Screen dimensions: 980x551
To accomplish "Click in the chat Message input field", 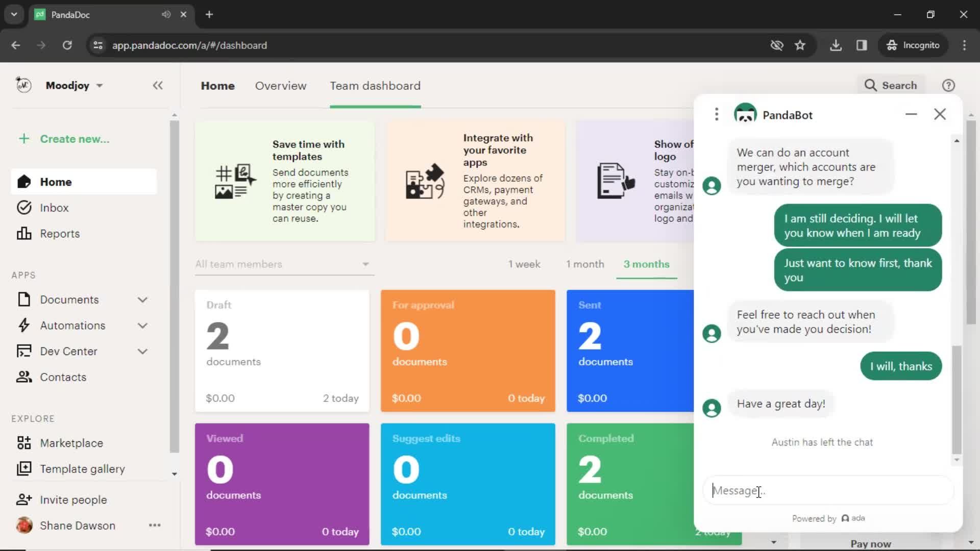I will click(x=828, y=490).
